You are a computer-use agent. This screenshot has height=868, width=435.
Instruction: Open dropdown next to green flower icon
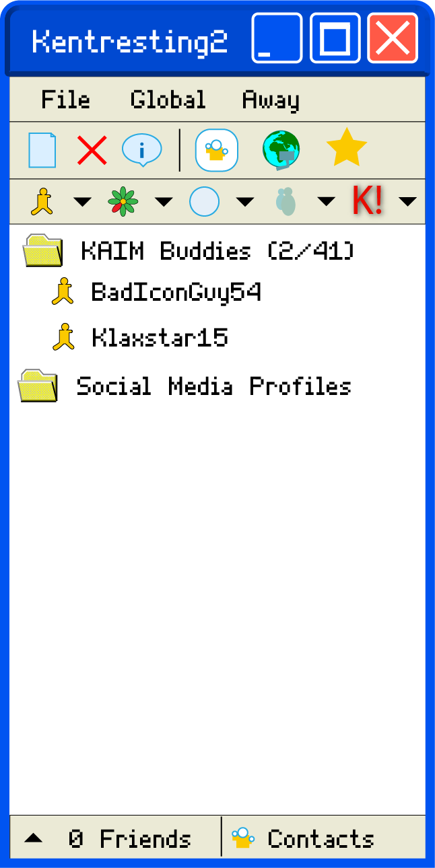click(x=164, y=202)
